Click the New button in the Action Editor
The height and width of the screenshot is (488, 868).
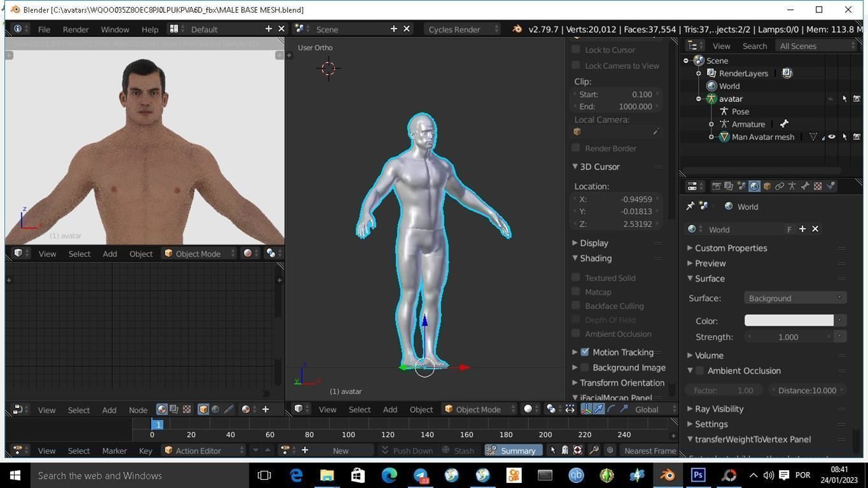point(341,450)
